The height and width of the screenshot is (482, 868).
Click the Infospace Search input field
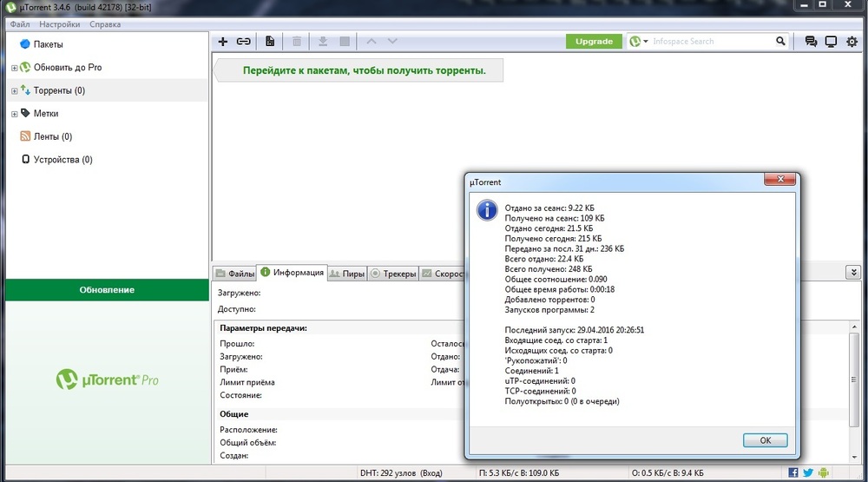pyautogui.click(x=712, y=41)
